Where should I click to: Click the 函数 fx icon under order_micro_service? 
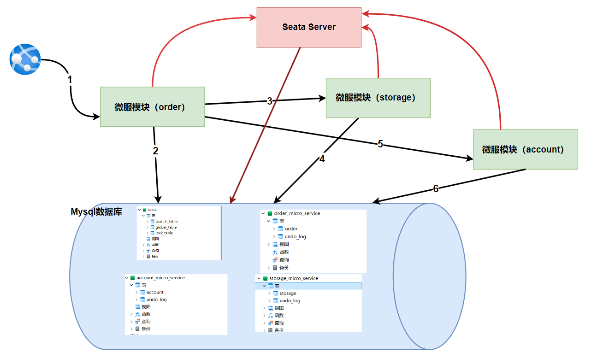point(275,252)
